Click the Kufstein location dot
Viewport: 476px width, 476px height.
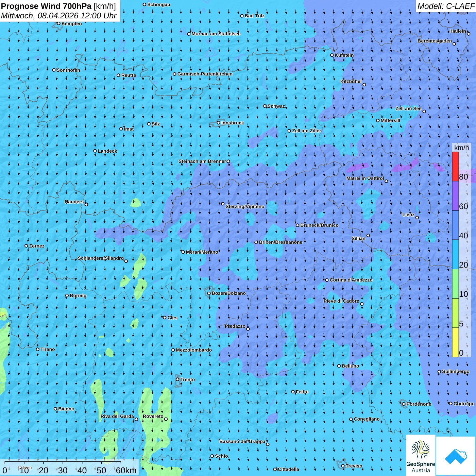click(332, 55)
